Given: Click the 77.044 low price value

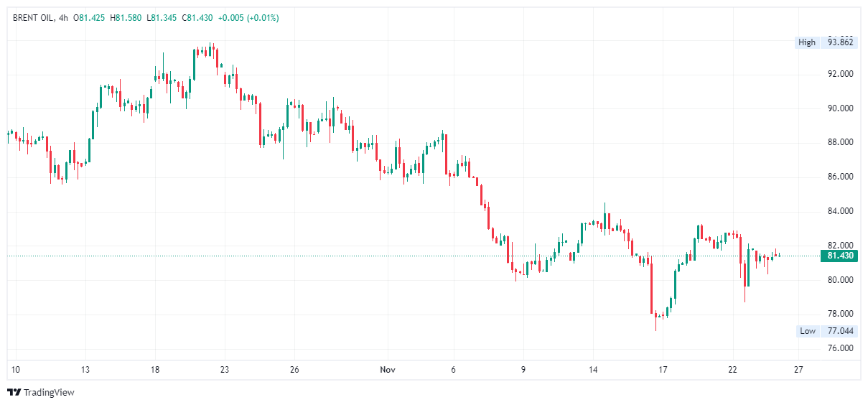Looking at the screenshot, I should click(840, 331).
